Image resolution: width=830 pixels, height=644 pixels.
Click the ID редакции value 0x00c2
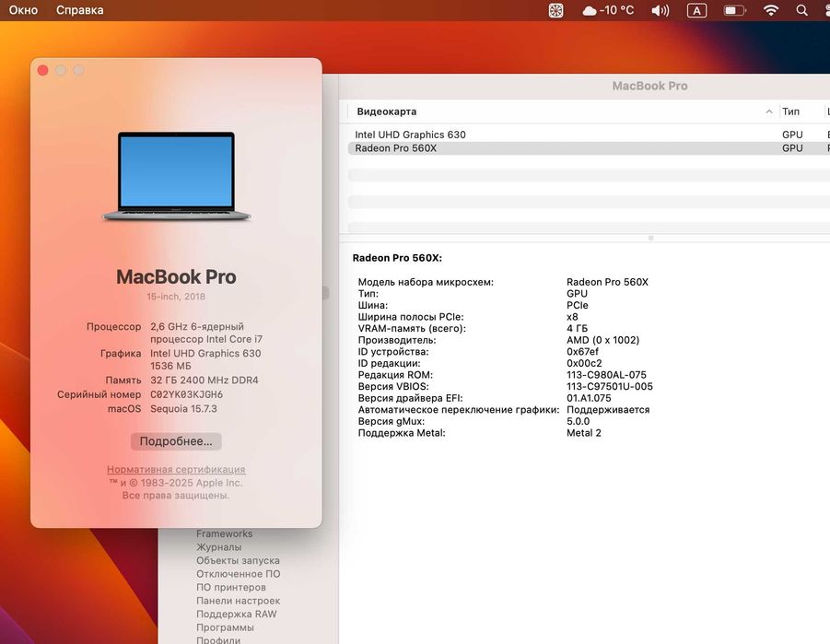(x=584, y=363)
